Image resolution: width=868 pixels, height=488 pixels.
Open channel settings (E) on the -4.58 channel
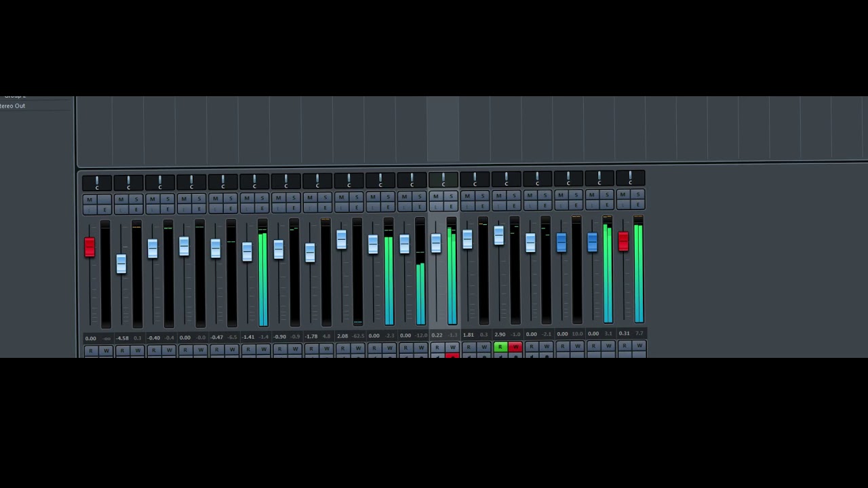(136, 209)
